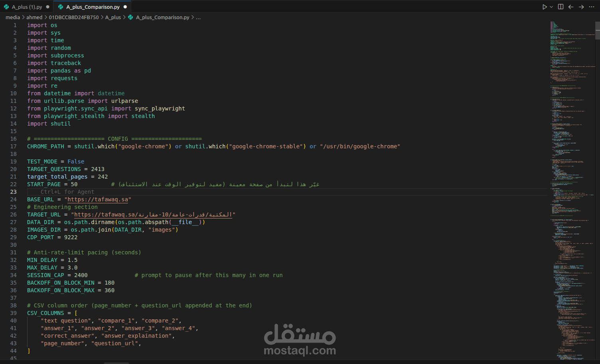This screenshot has width=600, height=364.
Task: Click 'import pandas as pd' line
Action: click(x=59, y=71)
